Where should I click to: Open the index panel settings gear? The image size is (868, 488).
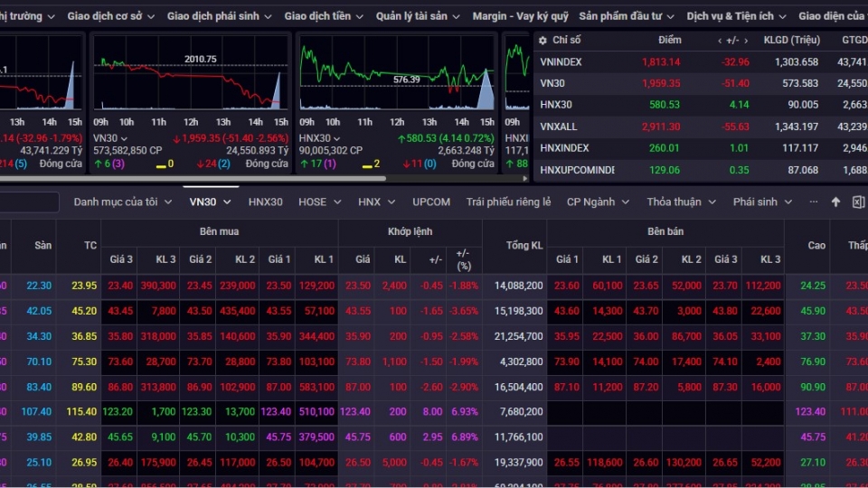pos(542,41)
